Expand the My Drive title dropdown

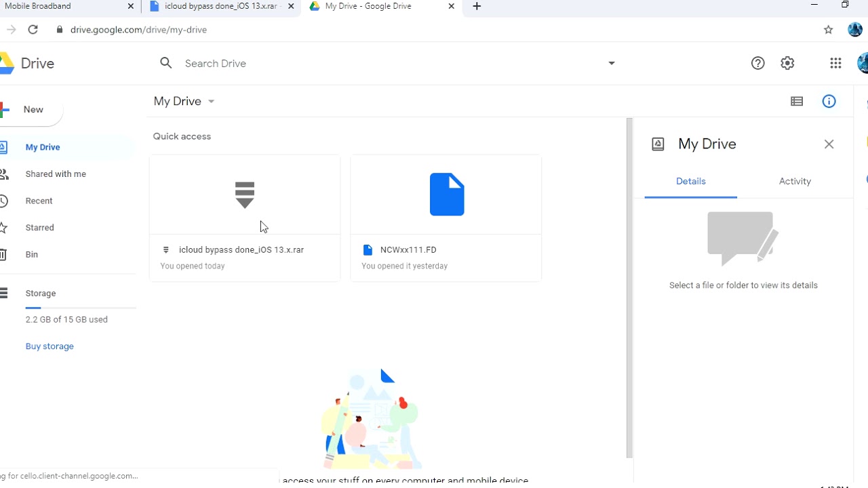point(211,102)
